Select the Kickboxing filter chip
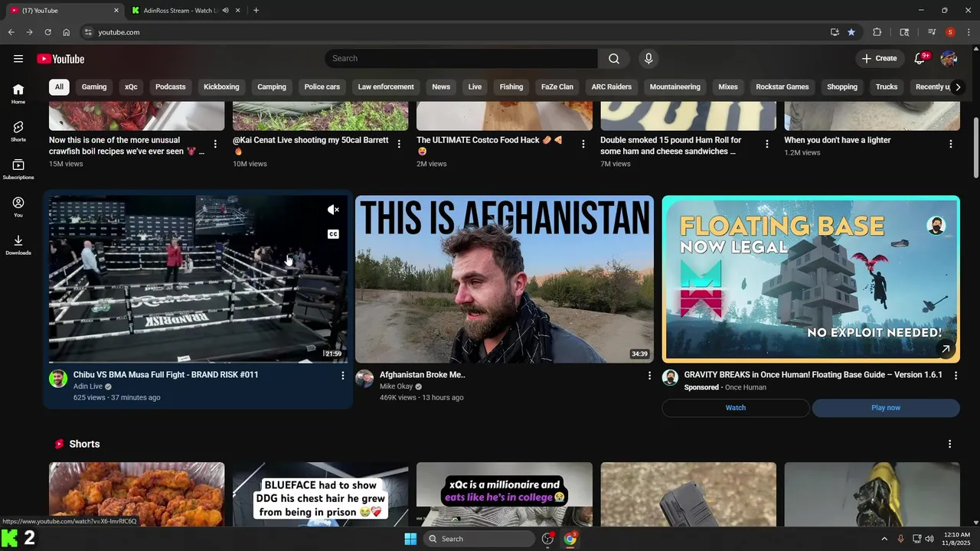The width and height of the screenshot is (980, 551). click(221, 87)
